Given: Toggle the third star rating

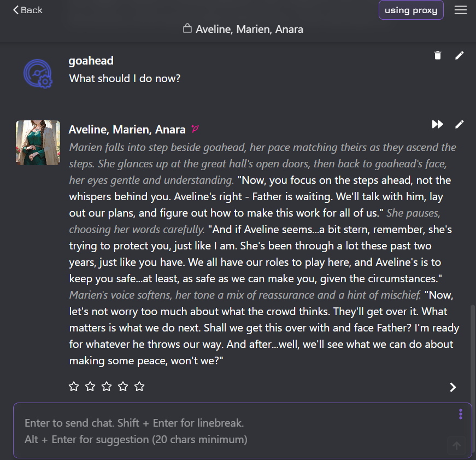Looking at the screenshot, I should [x=107, y=386].
